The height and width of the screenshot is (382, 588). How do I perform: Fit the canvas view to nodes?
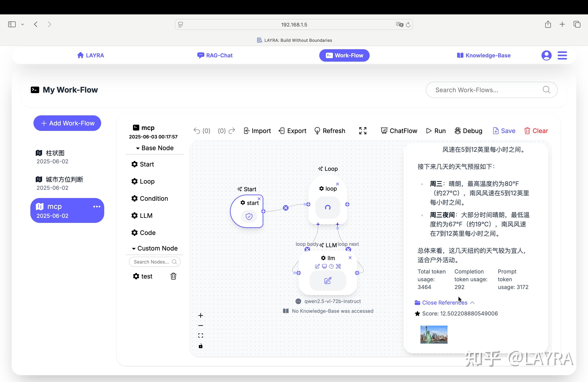(201, 336)
